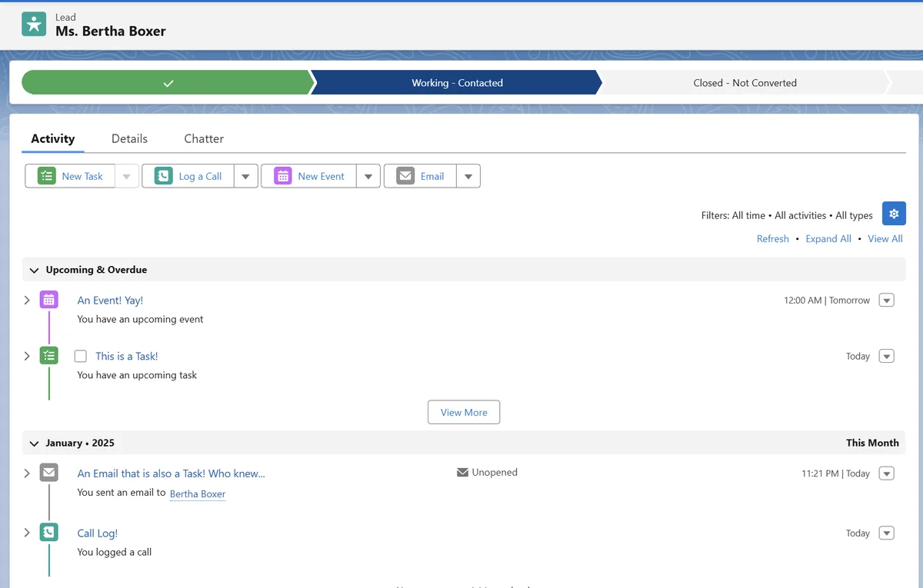Image resolution: width=923 pixels, height=588 pixels.
Task: Click the View More button
Action: [464, 412]
